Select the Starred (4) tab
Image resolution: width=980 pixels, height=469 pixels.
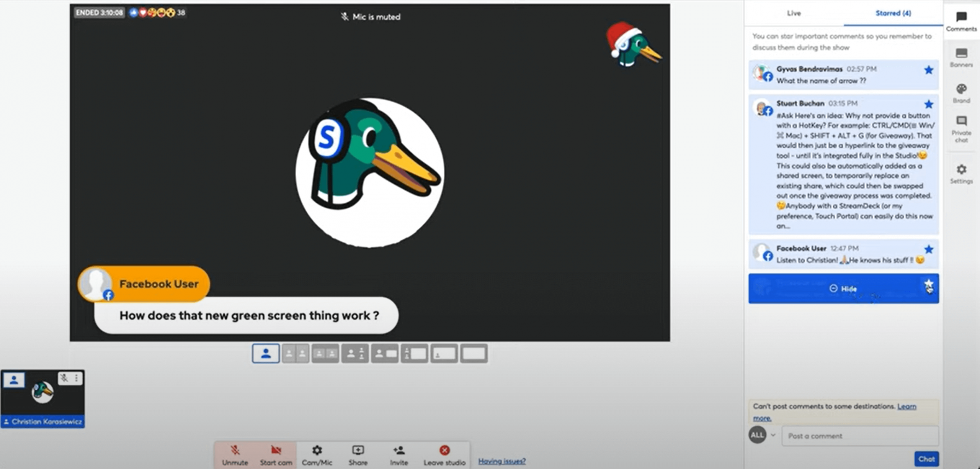point(893,13)
